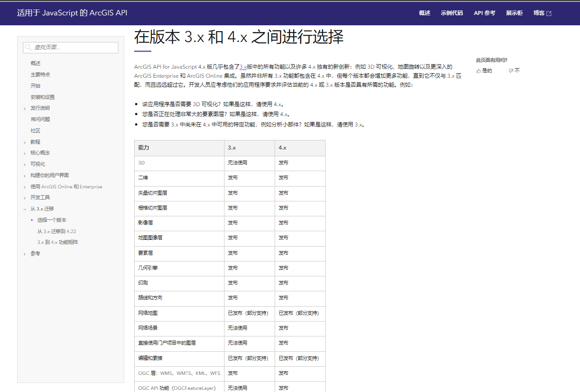Click the 3.x column header
Screen dimensions: 580x392
[x=232, y=148]
